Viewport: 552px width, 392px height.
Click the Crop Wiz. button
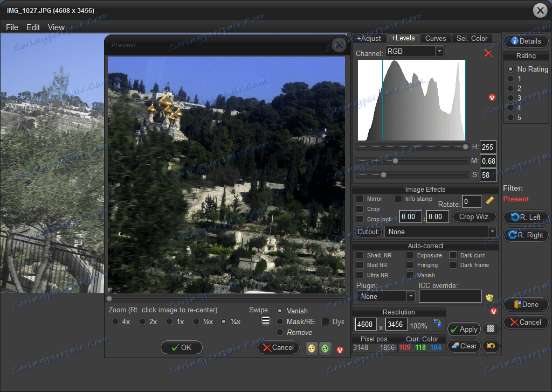point(474,216)
